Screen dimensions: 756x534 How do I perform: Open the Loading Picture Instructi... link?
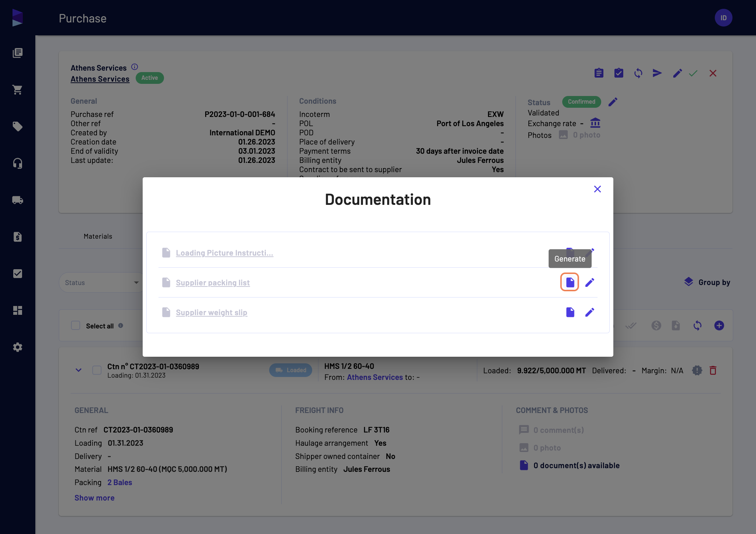click(224, 253)
